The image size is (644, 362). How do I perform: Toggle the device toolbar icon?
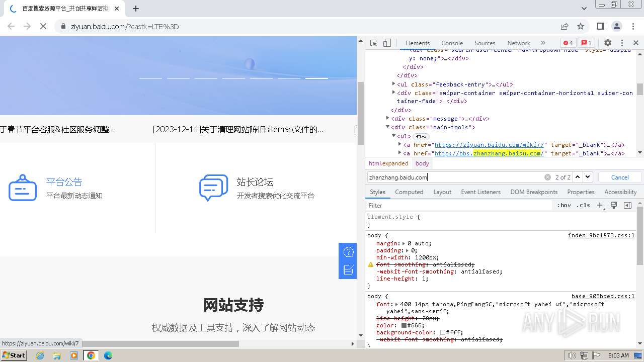coord(387,43)
